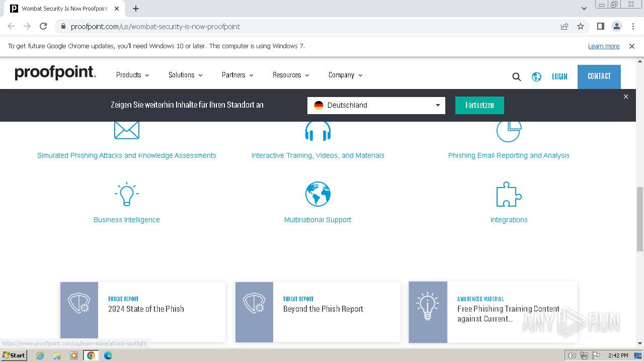This screenshot has width=644, height=362.
Task: Click the headphones icon for Interactive Training
Action: tap(318, 131)
